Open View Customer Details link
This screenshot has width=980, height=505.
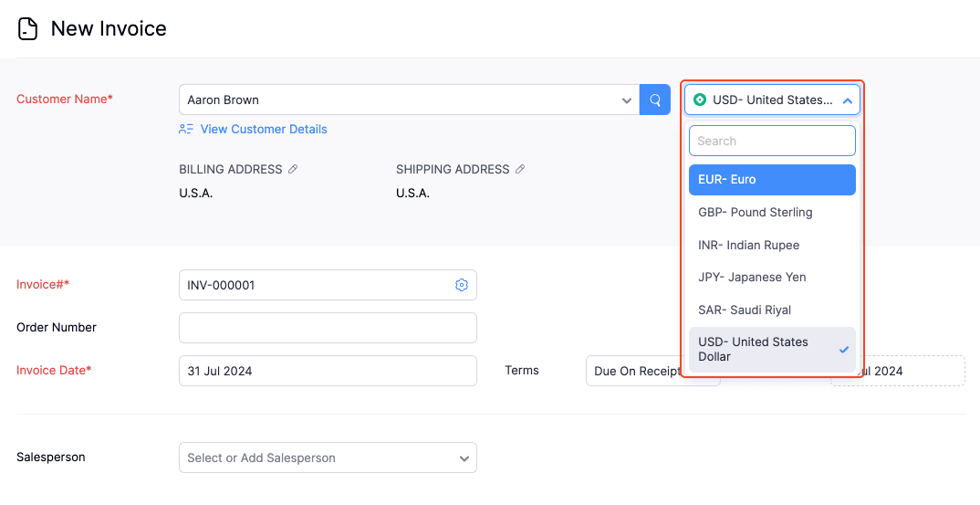point(263,129)
